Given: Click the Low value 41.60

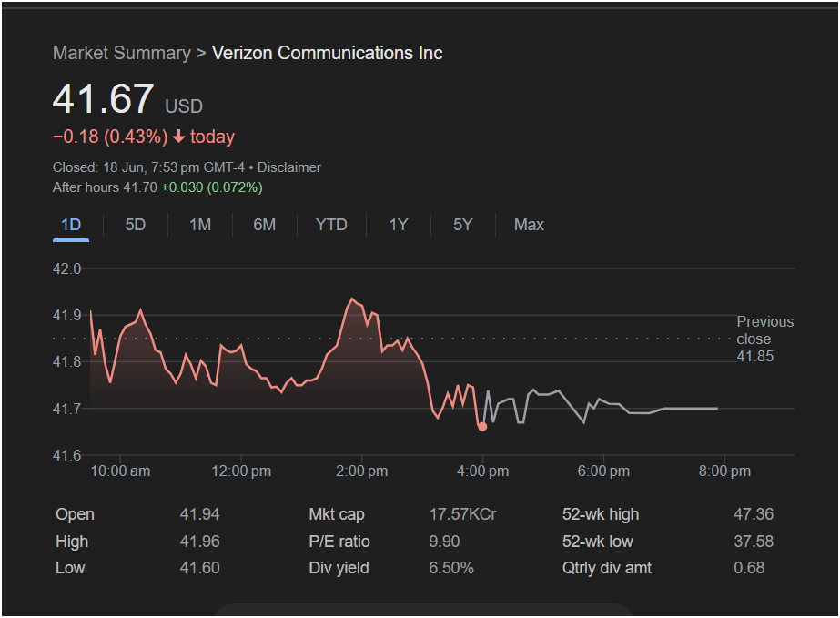Looking at the screenshot, I should pos(200,568).
